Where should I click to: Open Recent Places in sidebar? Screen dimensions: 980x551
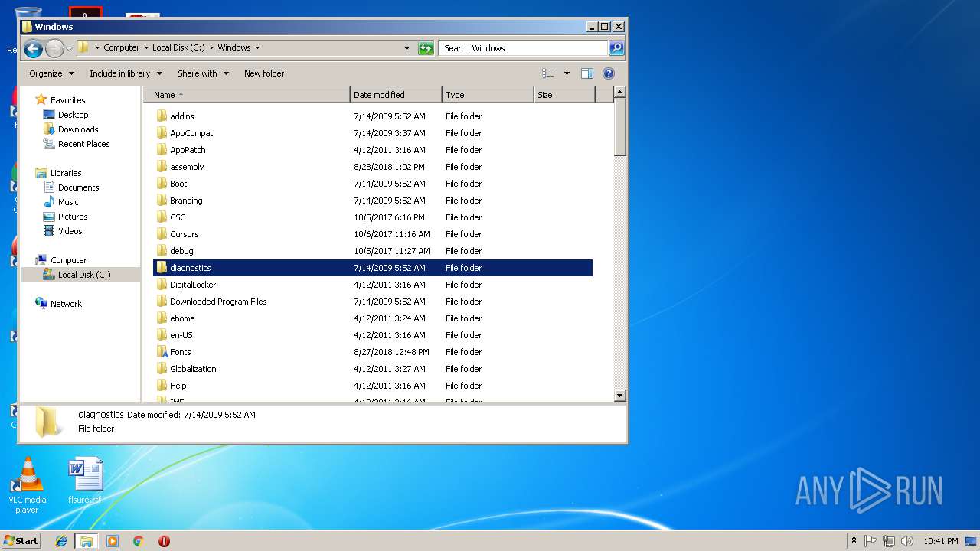tap(83, 144)
